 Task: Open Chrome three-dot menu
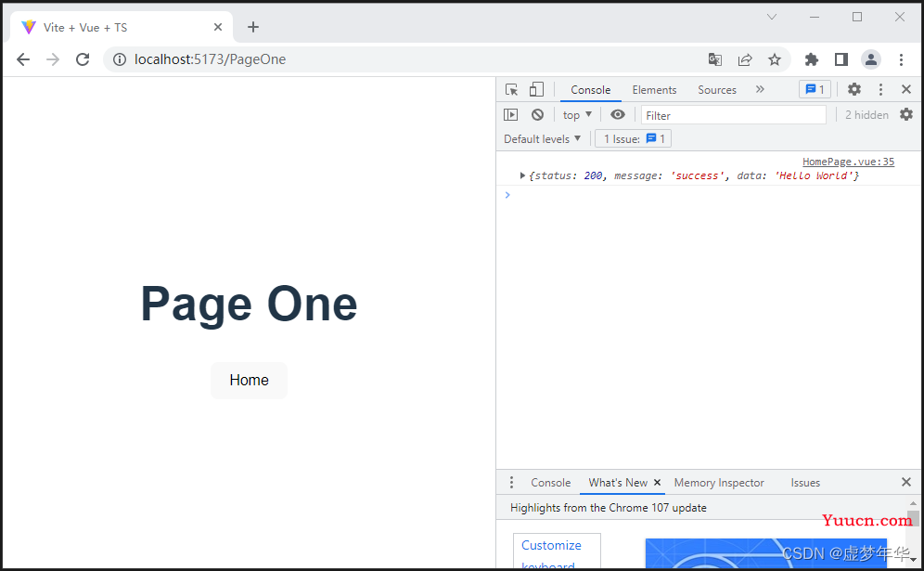[901, 59]
